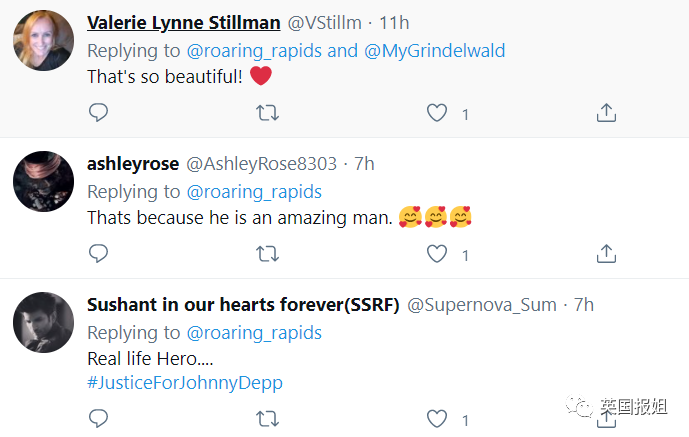Screen dimensions: 689x437
Task: Open Valerie Lynne Stillman's profile picture
Action: coord(41,43)
